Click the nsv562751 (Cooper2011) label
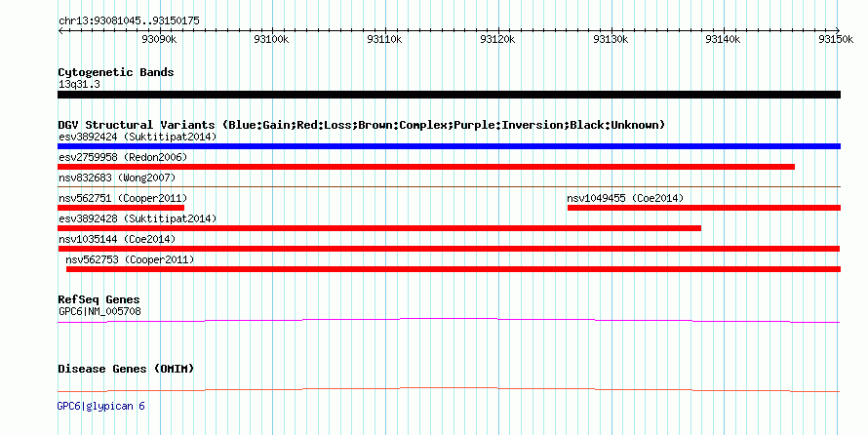The height and width of the screenshot is (435, 868). (x=123, y=198)
